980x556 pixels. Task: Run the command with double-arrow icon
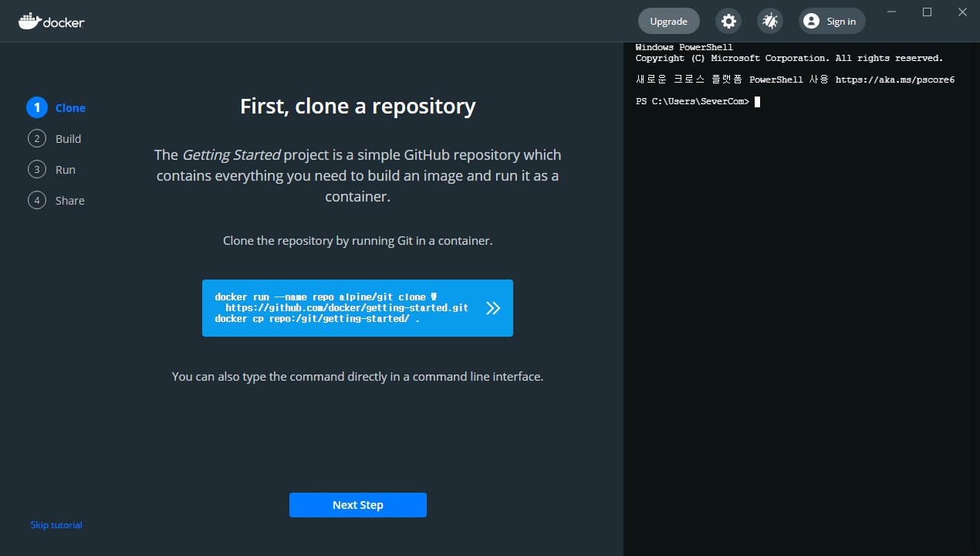click(x=494, y=308)
